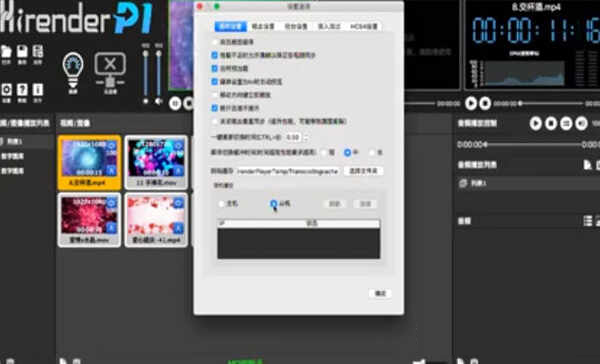The image size is (600, 364).
Task: Save project with the floppy disk icon
Action: (22, 51)
